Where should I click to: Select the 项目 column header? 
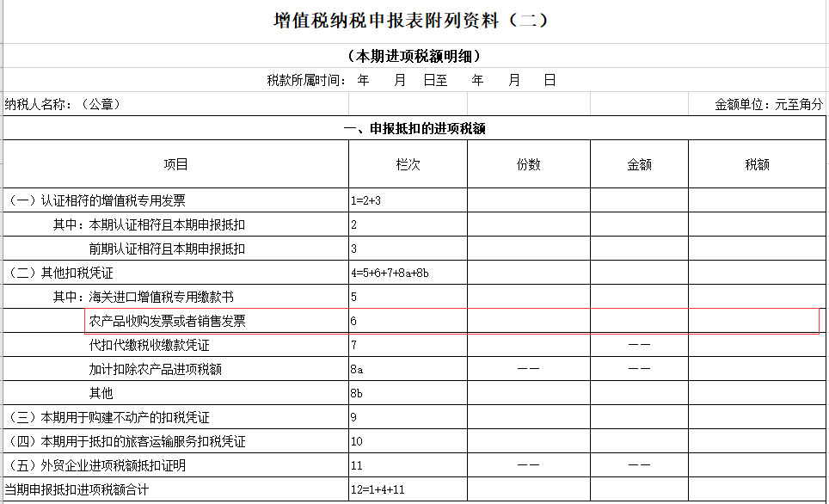[x=175, y=164]
